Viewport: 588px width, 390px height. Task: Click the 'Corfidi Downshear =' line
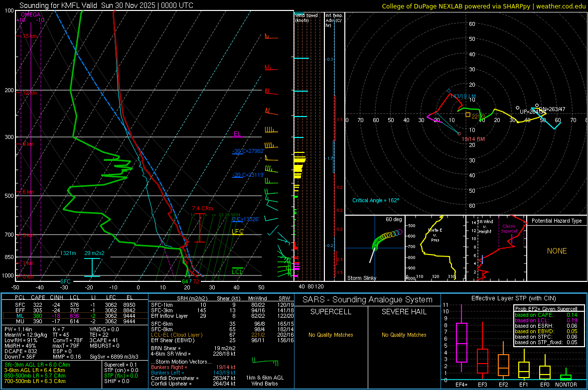tap(193, 378)
